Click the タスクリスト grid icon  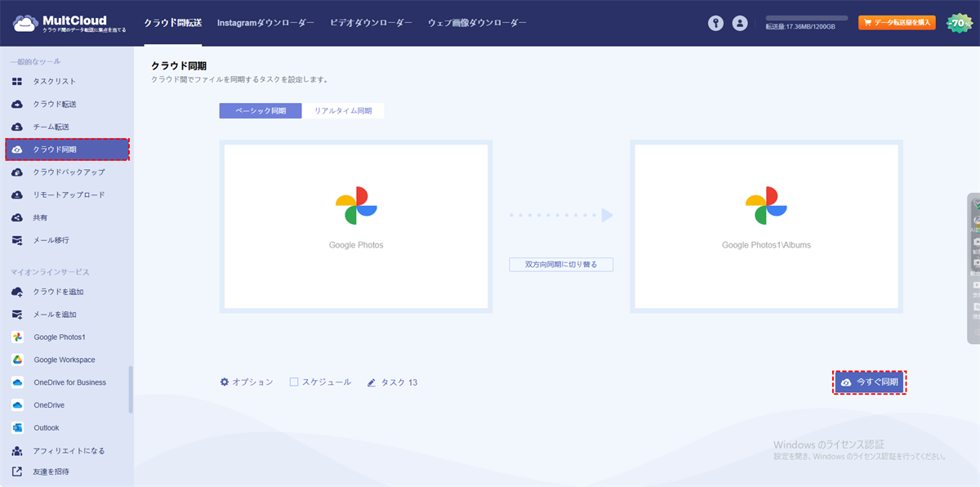[x=17, y=82]
